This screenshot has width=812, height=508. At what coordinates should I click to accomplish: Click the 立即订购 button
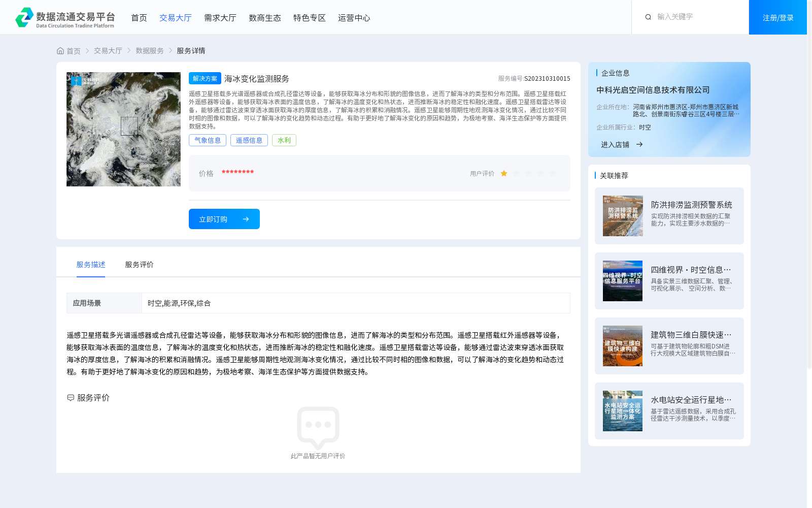pyautogui.click(x=224, y=219)
